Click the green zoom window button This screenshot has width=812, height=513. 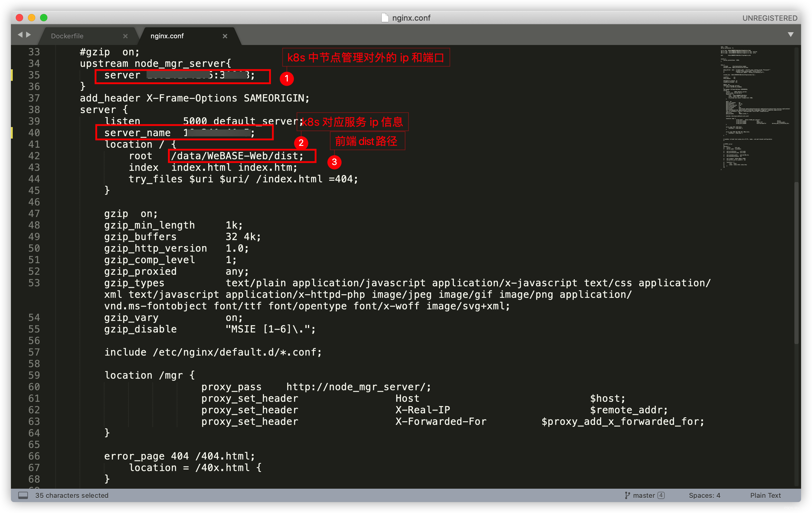coord(44,18)
